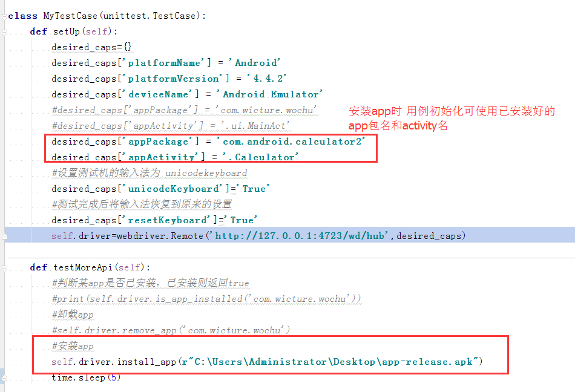This screenshot has height=392, width=575.
Task: Click fold-end marker beside webdriver.Remote line
Action: click(x=4, y=237)
